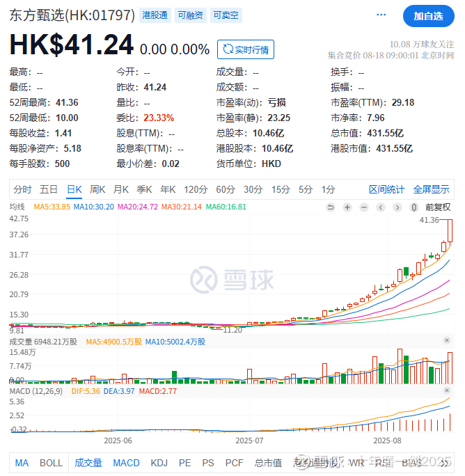Click the 52周最高 value 41.36
The width and height of the screenshot is (465, 476).
click(67, 102)
